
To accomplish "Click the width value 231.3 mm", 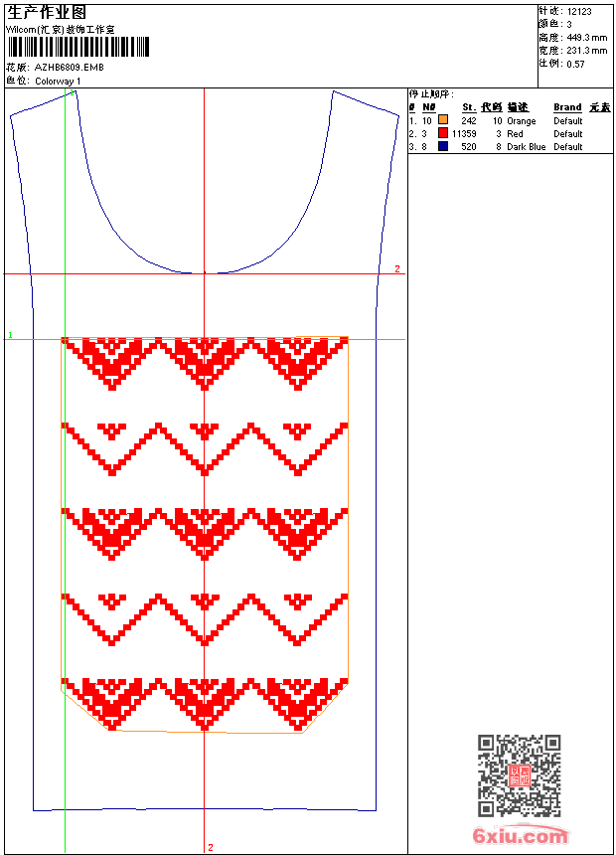I will coord(586,51).
